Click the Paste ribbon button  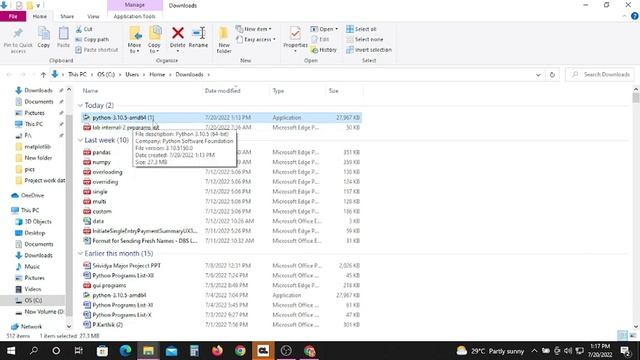[63, 37]
